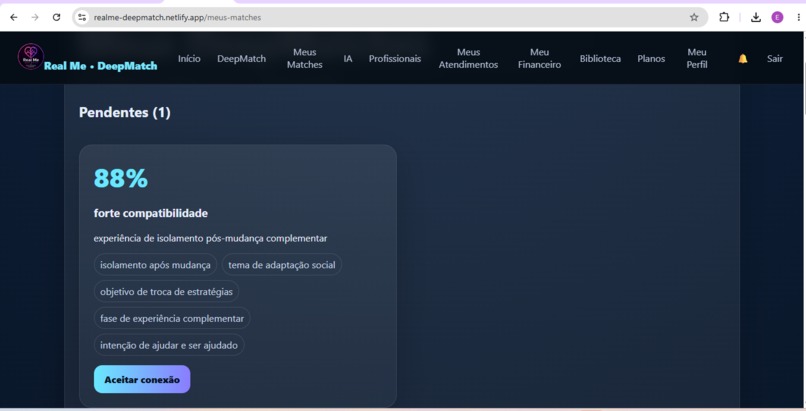Open Meu Perfil navigation item
The image size is (806, 411).
697,59
